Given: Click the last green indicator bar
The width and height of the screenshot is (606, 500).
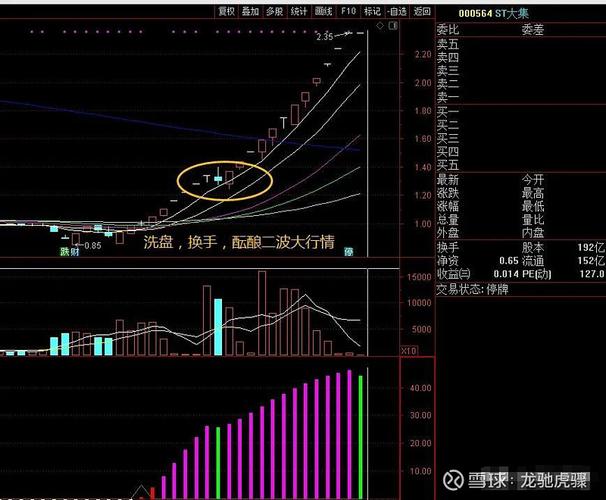Looking at the screenshot, I should pos(361,437).
